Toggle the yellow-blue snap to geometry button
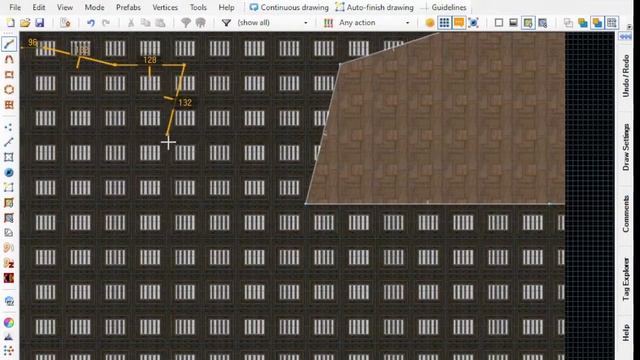 pyautogui.click(x=583, y=23)
